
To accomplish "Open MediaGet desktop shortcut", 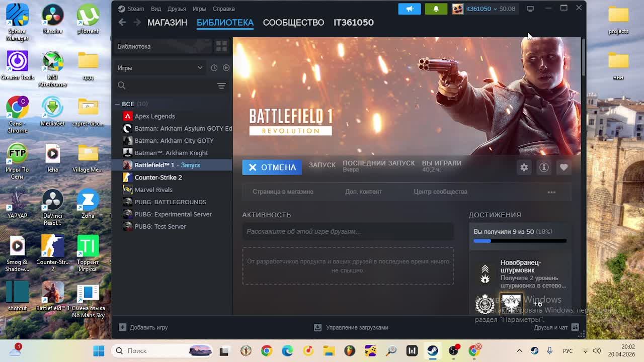I will (53, 112).
